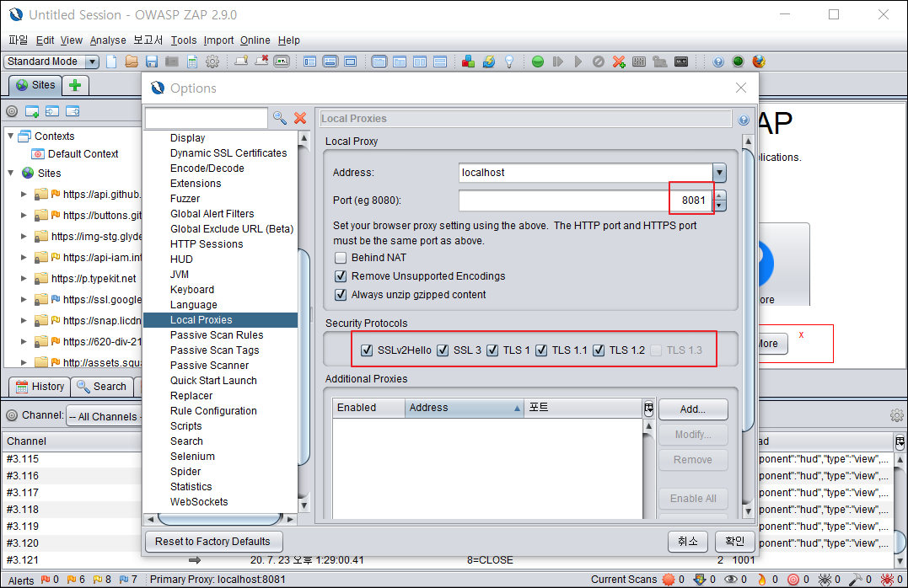The image size is (908, 588).
Task: Open Local Proxies help question mark icon
Action: 744,120
